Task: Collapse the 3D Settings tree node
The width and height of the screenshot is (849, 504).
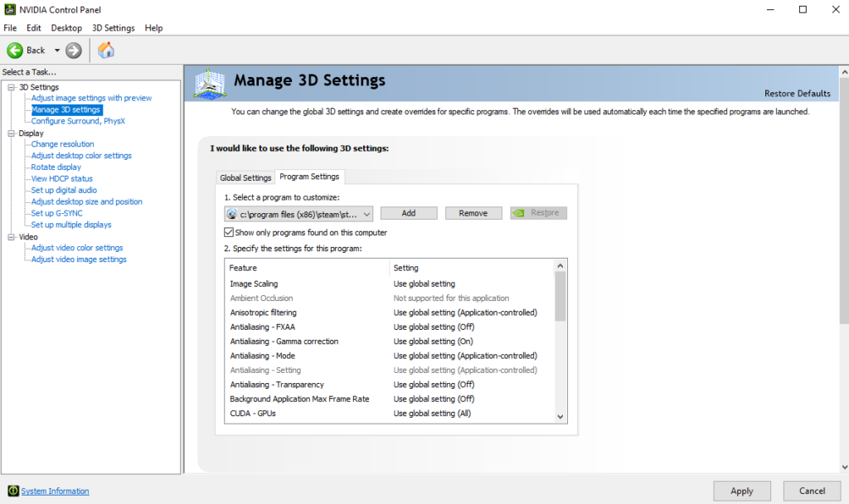Action: (x=12, y=87)
